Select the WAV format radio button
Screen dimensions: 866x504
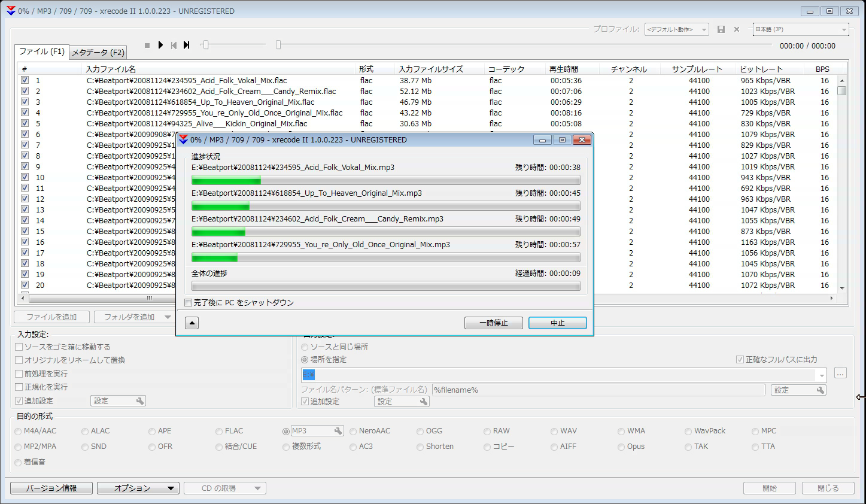(554, 431)
